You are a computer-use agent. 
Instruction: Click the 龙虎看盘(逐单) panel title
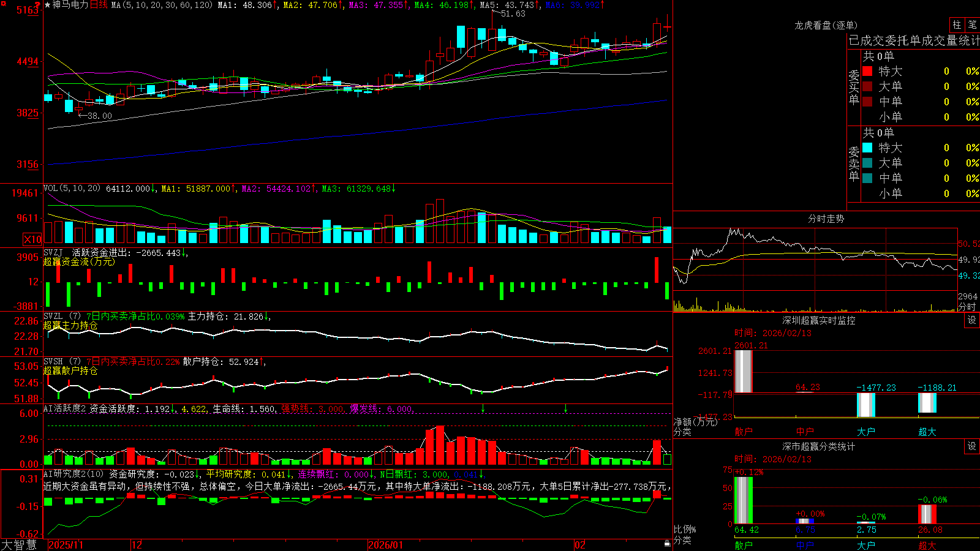pyautogui.click(x=826, y=25)
